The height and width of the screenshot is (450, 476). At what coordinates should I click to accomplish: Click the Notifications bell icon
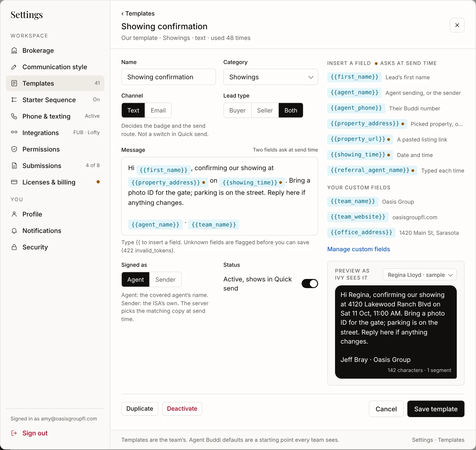[14, 231]
